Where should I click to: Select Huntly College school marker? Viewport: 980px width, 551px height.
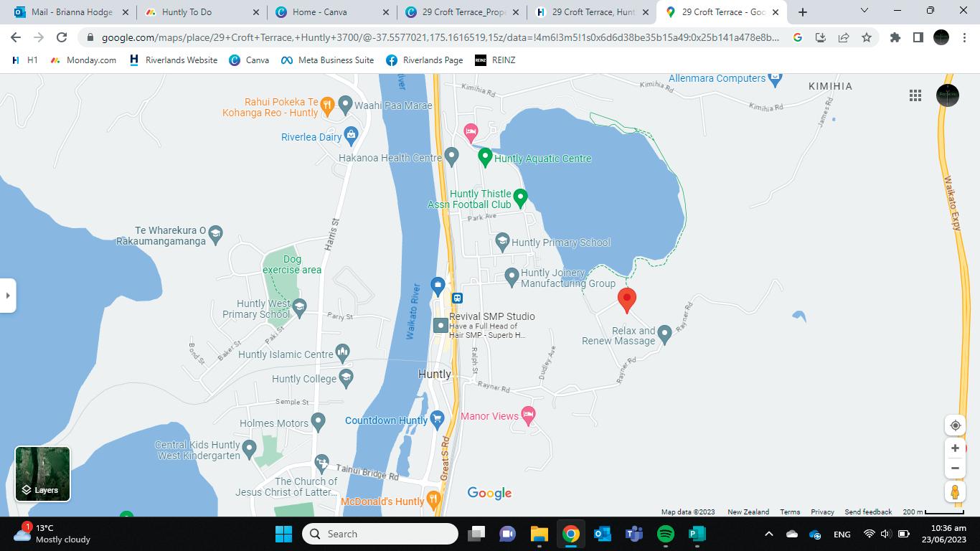[x=346, y=377]
